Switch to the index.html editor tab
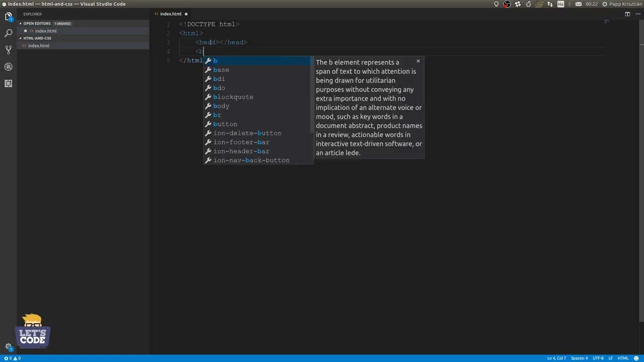 click(171, 14)
